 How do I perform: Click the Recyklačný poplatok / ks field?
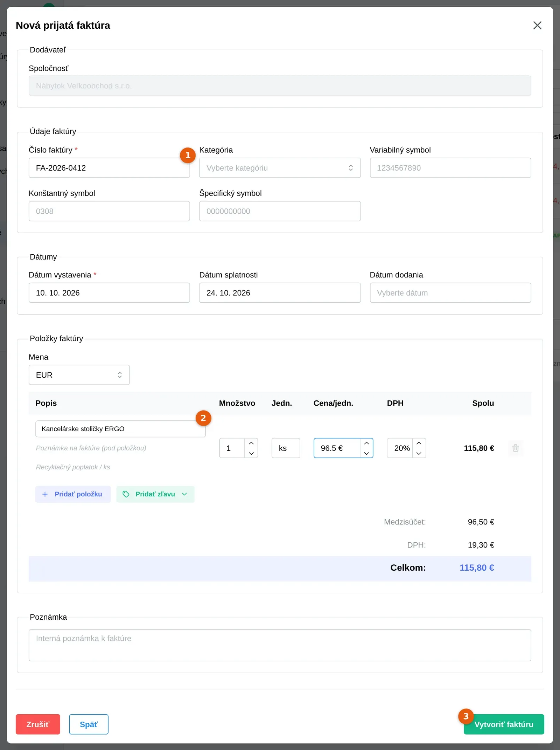click(x=120, y=467)
